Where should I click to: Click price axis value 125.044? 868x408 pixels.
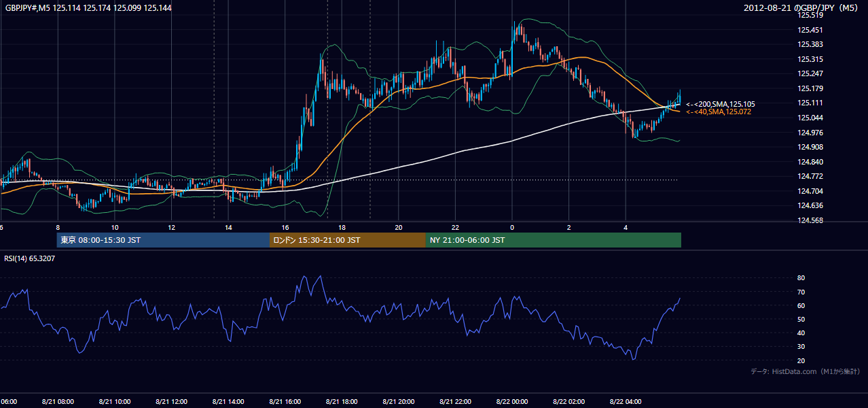(810, 118)
